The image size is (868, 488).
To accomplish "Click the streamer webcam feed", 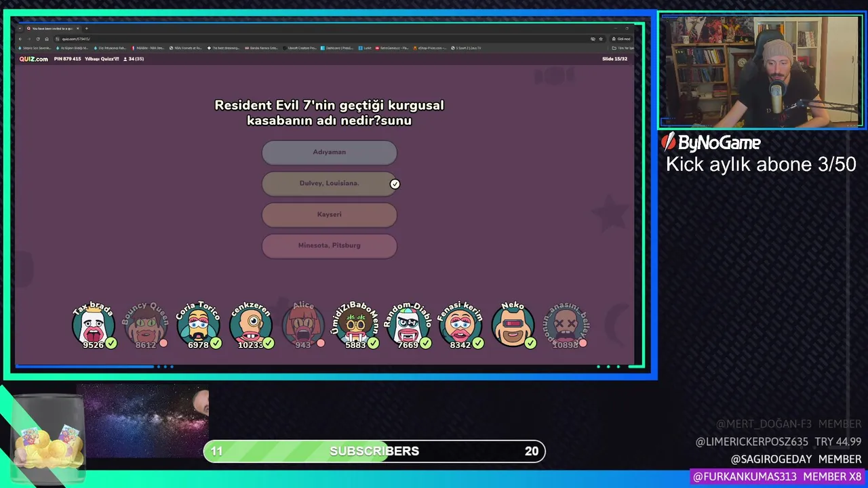I will pyautogui.click(x=761, y=71).
